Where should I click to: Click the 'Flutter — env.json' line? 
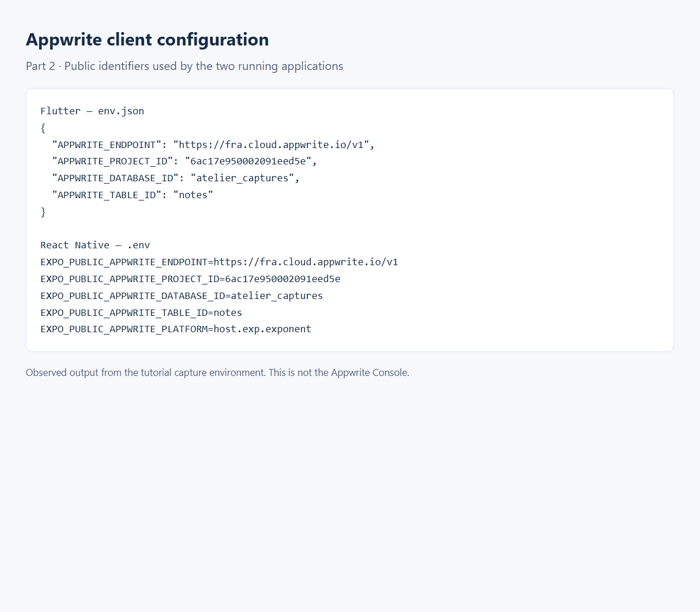92,111
